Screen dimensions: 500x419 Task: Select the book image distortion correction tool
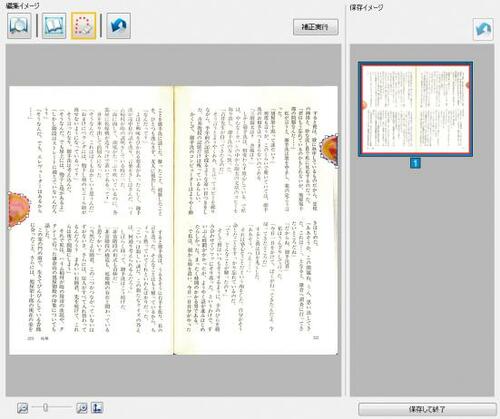(x=19, y=26)
